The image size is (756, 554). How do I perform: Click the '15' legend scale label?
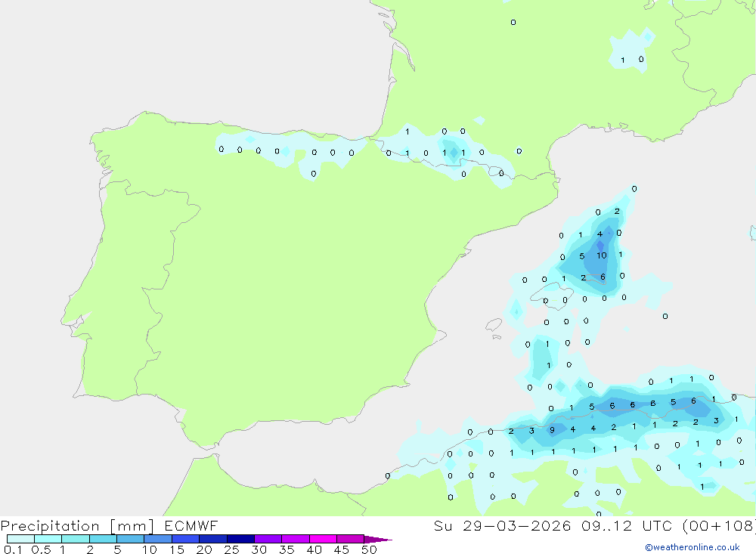(x=177, y=549)
